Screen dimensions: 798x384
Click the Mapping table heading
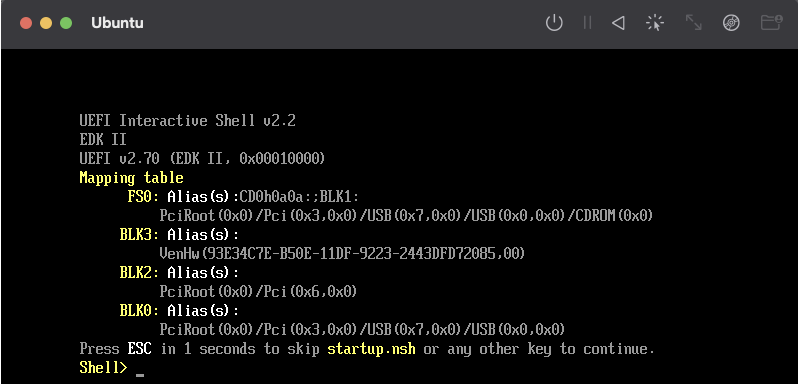pyautogui.click(x=131, y=178)
